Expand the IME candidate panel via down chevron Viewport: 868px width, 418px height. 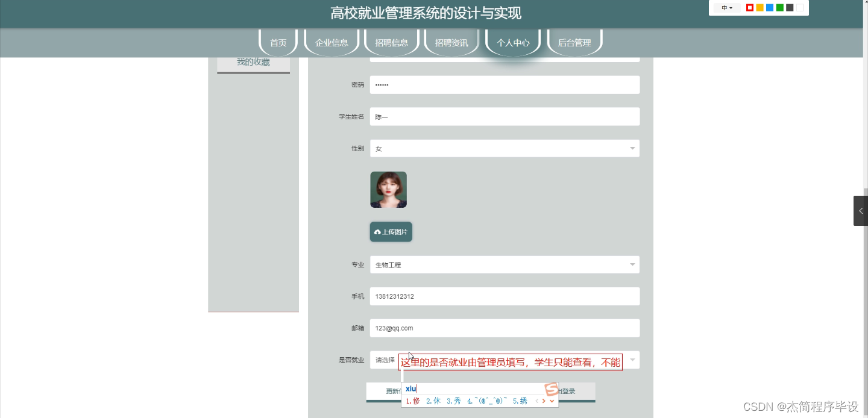(x=552, y=401)
